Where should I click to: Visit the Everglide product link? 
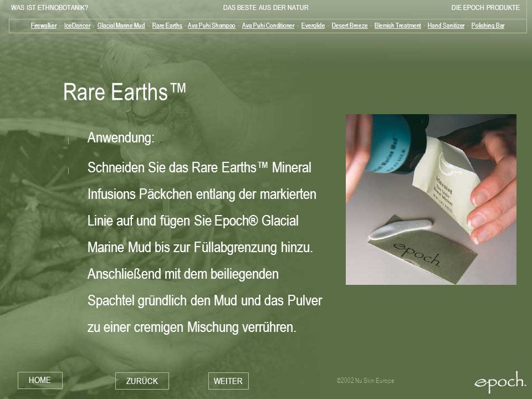pos(313,25)
